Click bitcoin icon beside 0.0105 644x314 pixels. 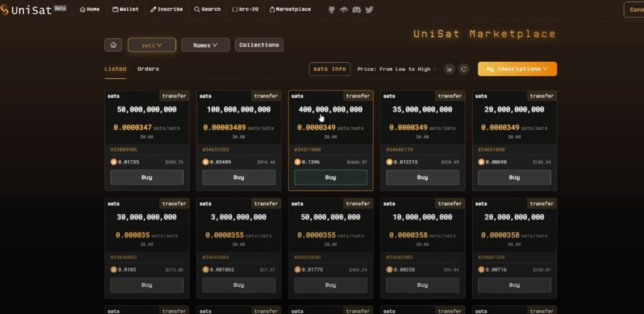tap(114, 270)
